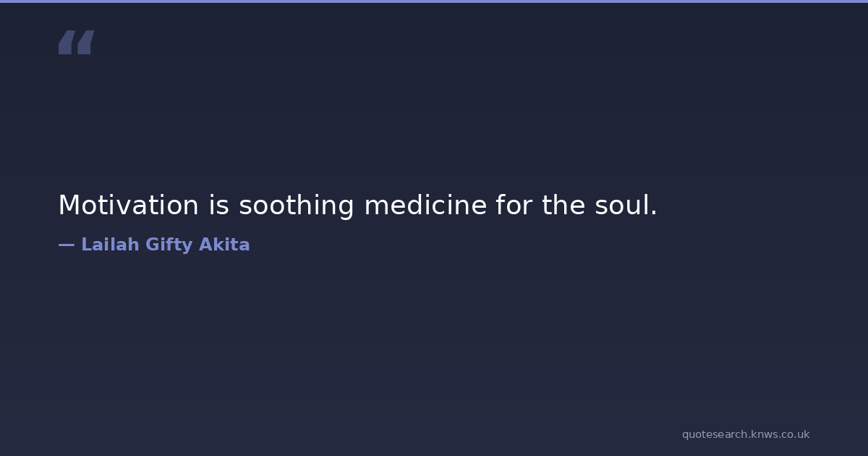
Task: Click the surname "Akita"
Action: coord(224,245)
